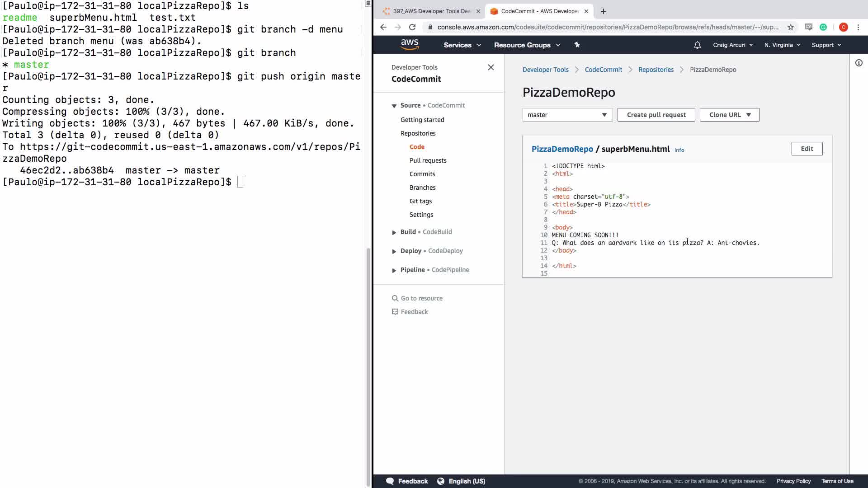Bookmark page with the star icon
The image size is (868, 488).
coord(790,27)
